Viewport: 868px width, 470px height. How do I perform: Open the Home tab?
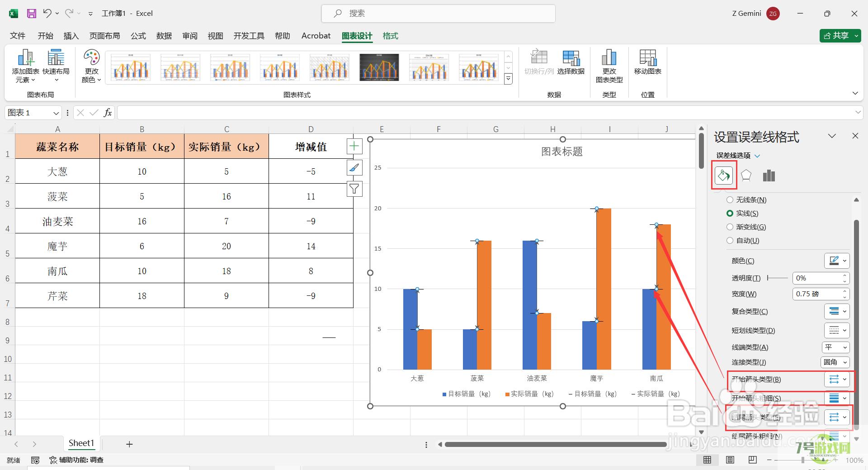pyautogui.click(x=45, y=36)
